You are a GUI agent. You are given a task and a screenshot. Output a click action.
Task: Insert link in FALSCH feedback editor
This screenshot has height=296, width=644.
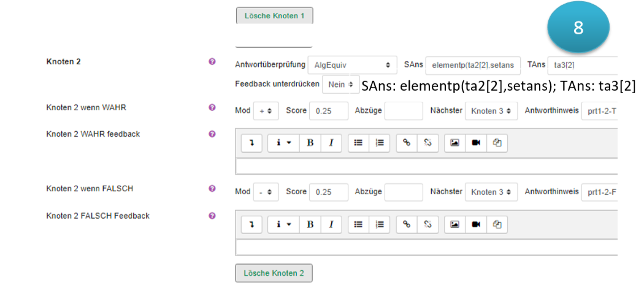click(x=406, y=225)
